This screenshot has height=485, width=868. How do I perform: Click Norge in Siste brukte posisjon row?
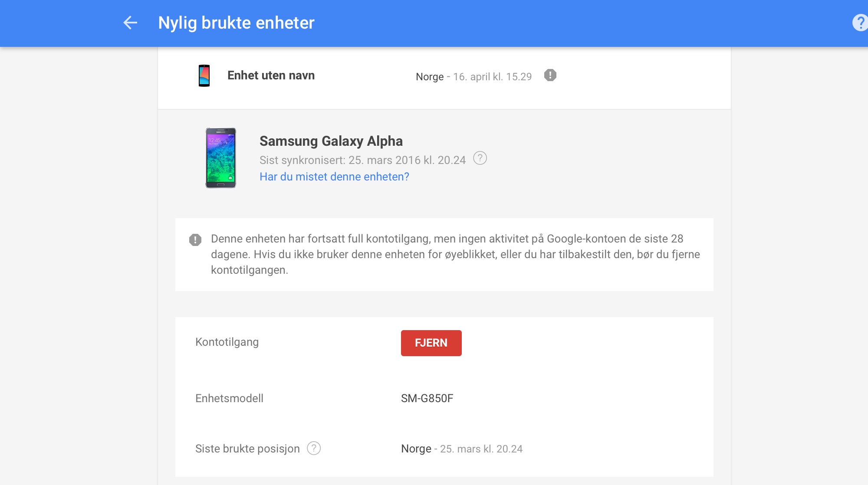click(416, 449)
